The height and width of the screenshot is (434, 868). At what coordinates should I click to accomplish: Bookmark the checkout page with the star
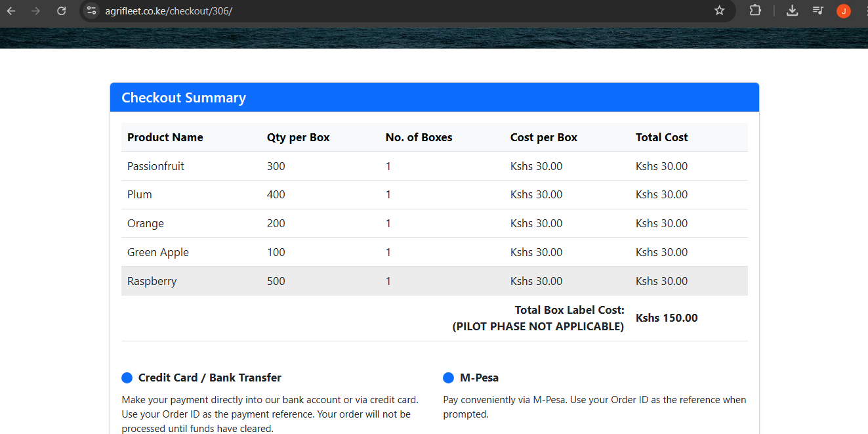(719, 11)
